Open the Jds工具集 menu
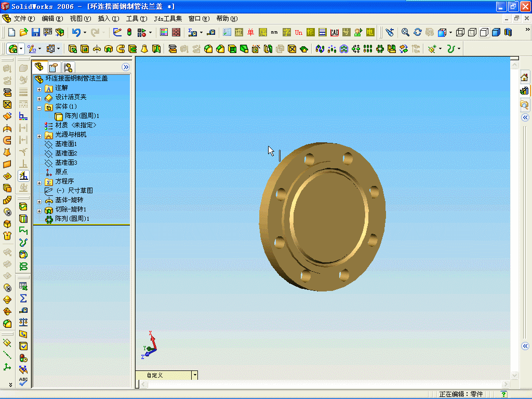The height and width of the screenshot is (399, 532). pos(168,19)
